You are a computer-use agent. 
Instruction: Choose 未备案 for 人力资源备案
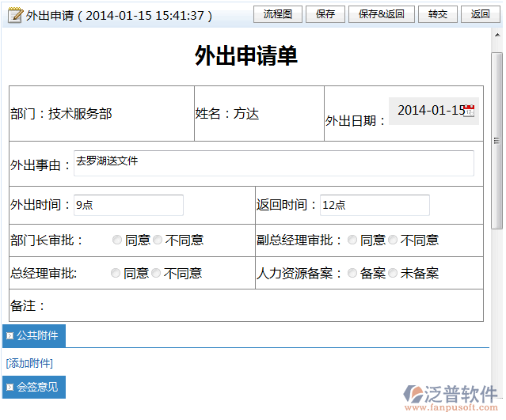[x=393, y=274]
